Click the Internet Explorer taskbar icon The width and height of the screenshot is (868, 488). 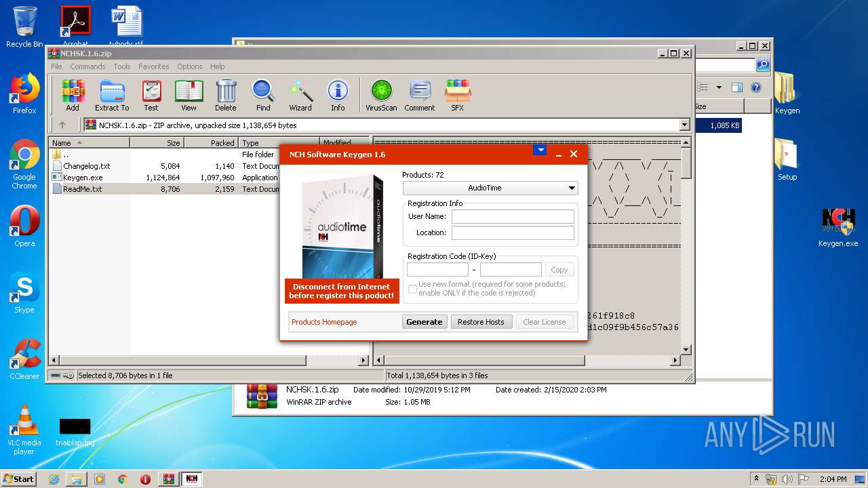click(x=54, y=479)
